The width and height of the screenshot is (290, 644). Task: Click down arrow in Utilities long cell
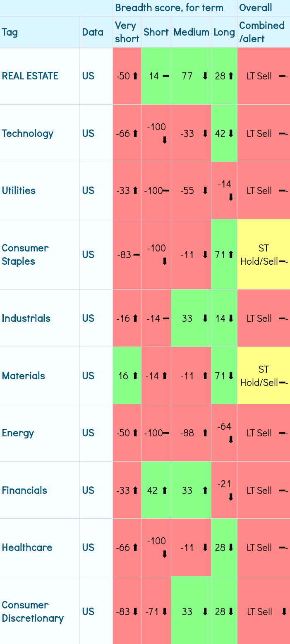click(x=230, y=197)
